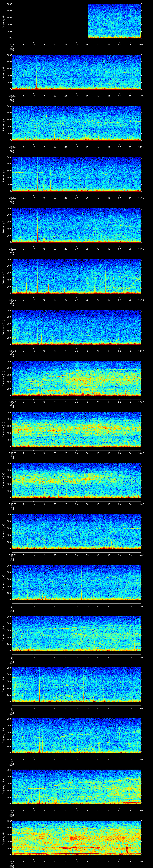Click "Frequency (Hz)" axis title of the 10:25:00 plot
Viewport: 153px width, 868px height.
[3, 838]
